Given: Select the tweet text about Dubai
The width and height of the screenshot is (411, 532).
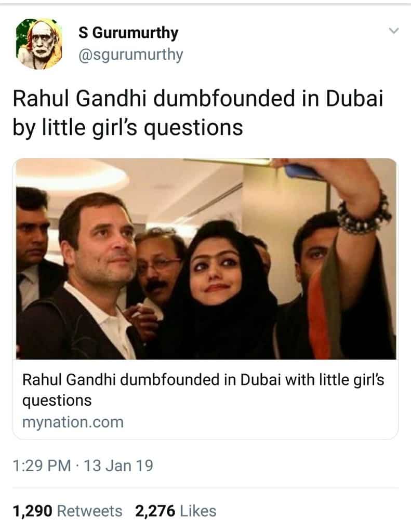Looking at the screenshot, I should (197, 112).
